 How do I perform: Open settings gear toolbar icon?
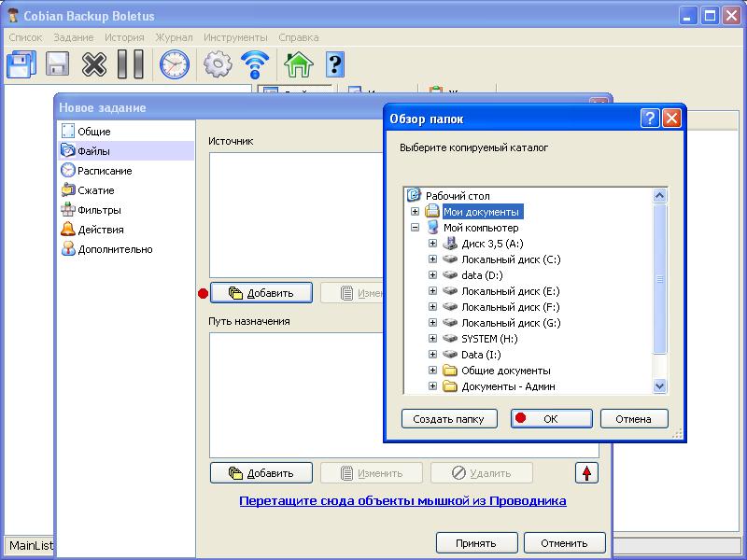click(218, 63)
